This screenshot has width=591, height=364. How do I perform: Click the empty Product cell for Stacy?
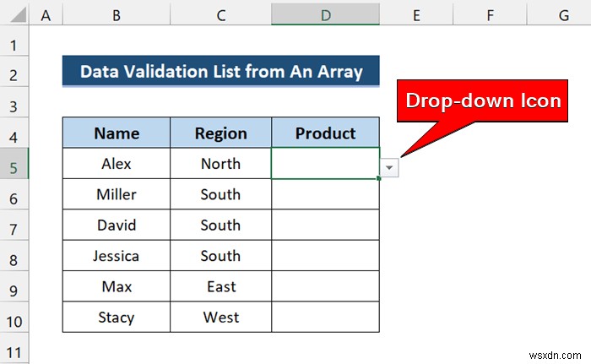click(x=325, y=317)
